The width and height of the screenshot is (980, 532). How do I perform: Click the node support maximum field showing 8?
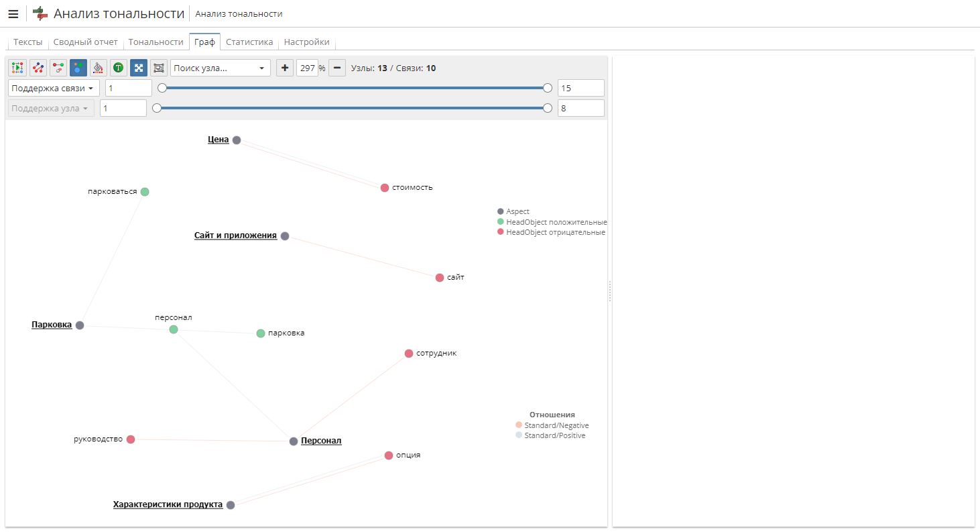(581, 108)
